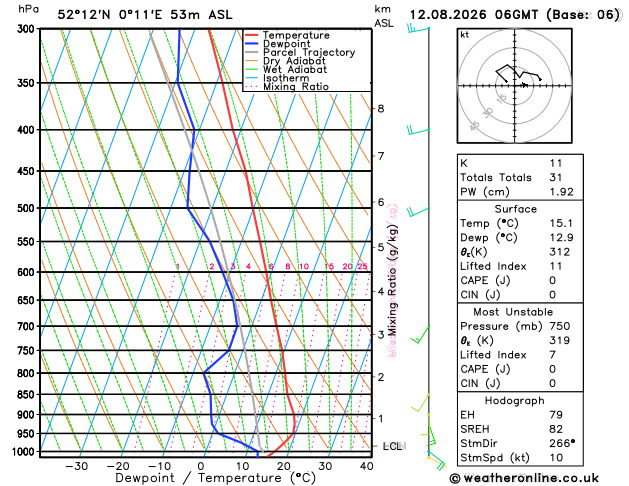
Task: Click the PW (cm) value 1.92
Action: (562, 192)
